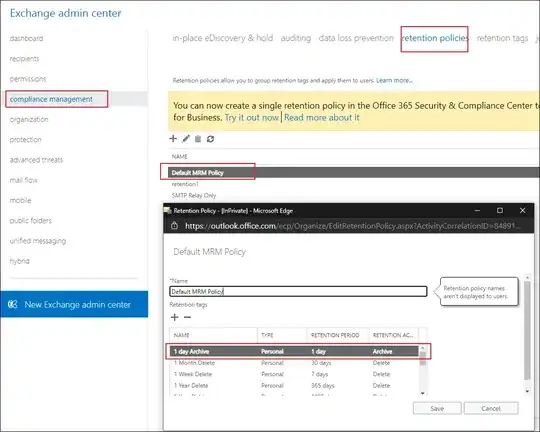Select the 1 Year Delete tag row
The width and height of the screenshot is (540, 432).
[x=294, y=385]
